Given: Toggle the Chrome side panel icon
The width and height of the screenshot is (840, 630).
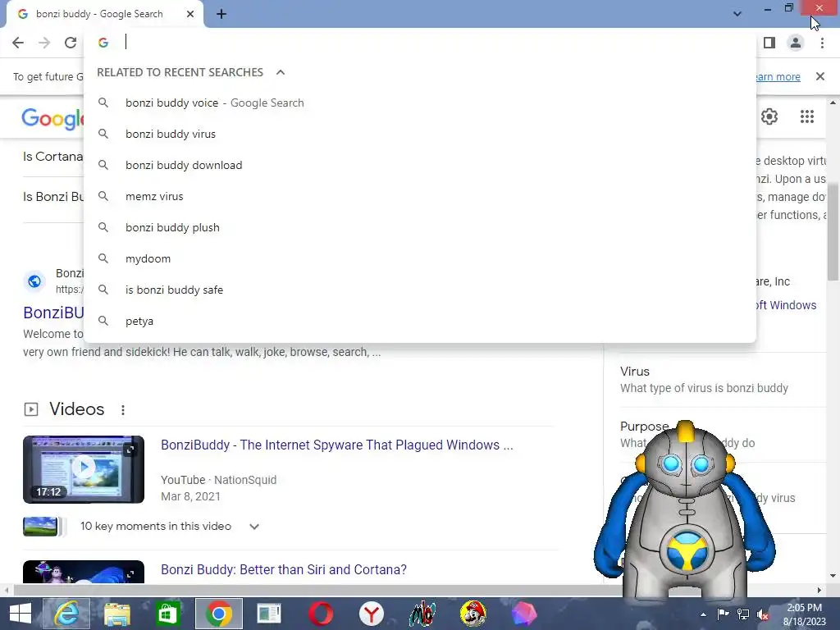Looking at the screenshot, I should click(x=769, y=43).
